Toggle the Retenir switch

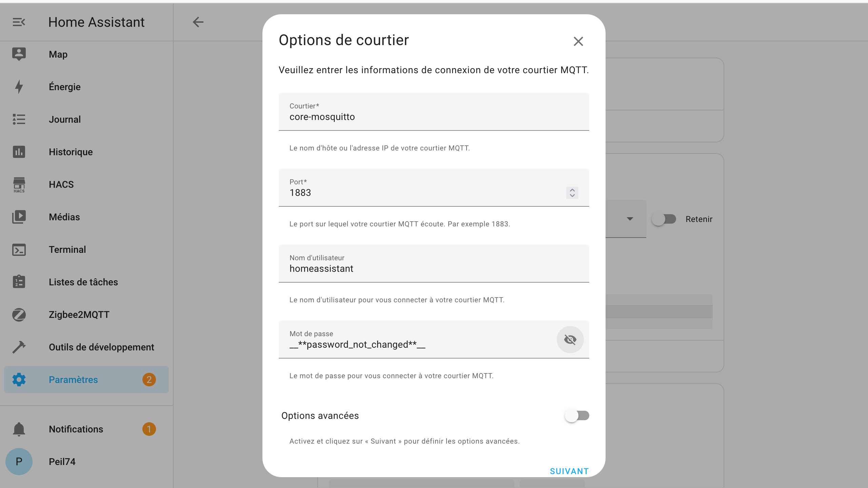(x=664, y=219)
